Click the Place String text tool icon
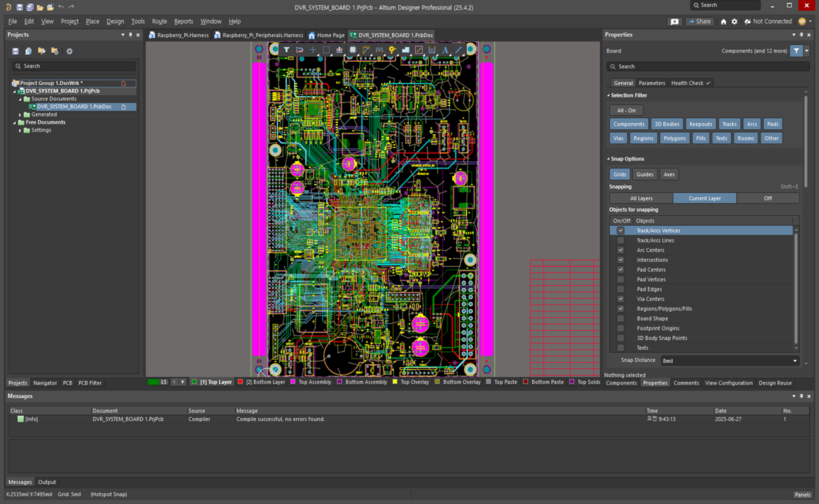Viewport: 819px width, 504px height. point(445,50)
